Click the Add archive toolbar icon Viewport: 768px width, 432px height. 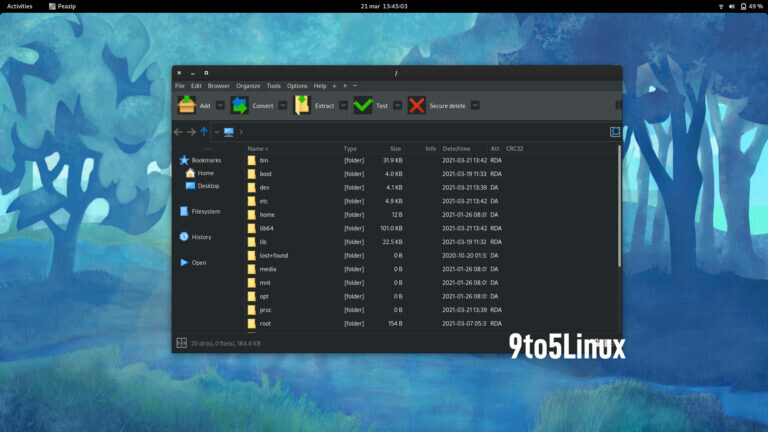coord(186,105)
